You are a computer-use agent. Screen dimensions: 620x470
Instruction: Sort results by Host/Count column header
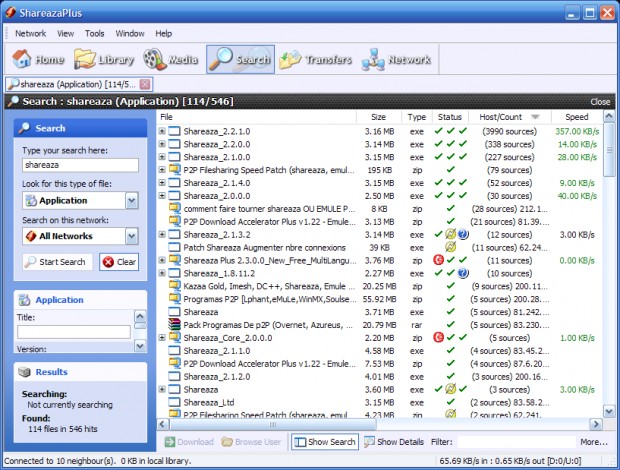coord(501,117)
